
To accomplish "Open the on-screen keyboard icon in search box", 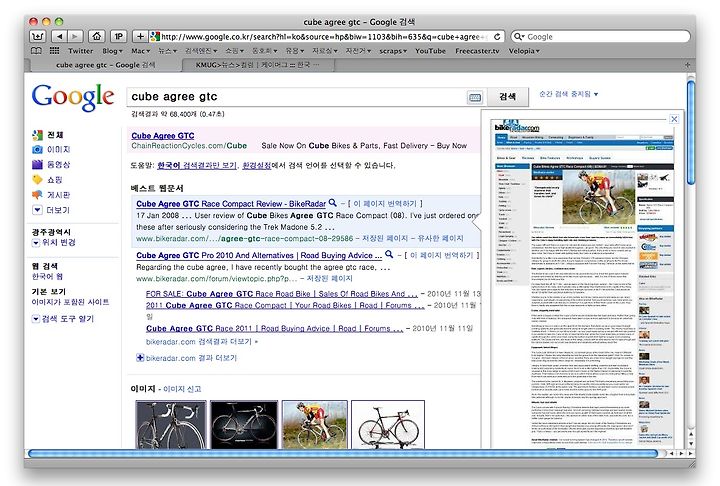I will (475, 97).
